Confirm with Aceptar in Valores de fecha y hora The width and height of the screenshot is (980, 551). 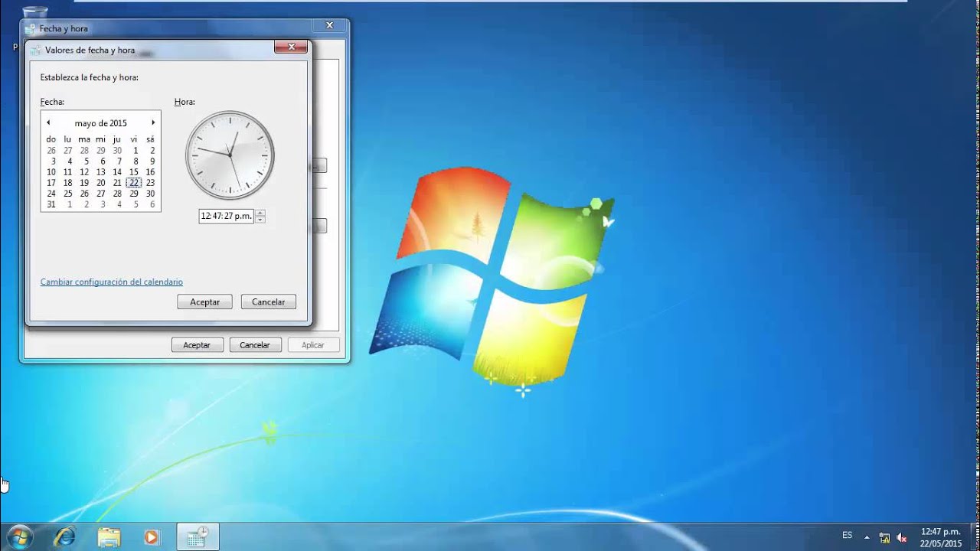pos(204,302)
